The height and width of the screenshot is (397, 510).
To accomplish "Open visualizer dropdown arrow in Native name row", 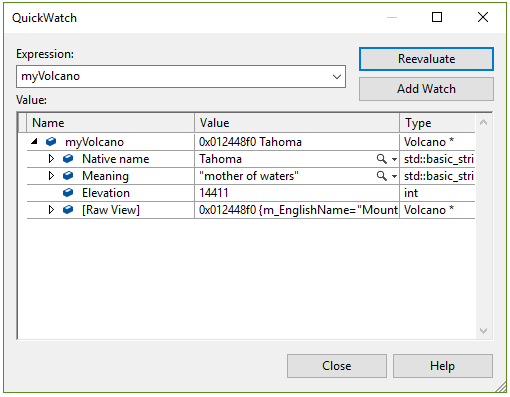I will pos(394,159).
